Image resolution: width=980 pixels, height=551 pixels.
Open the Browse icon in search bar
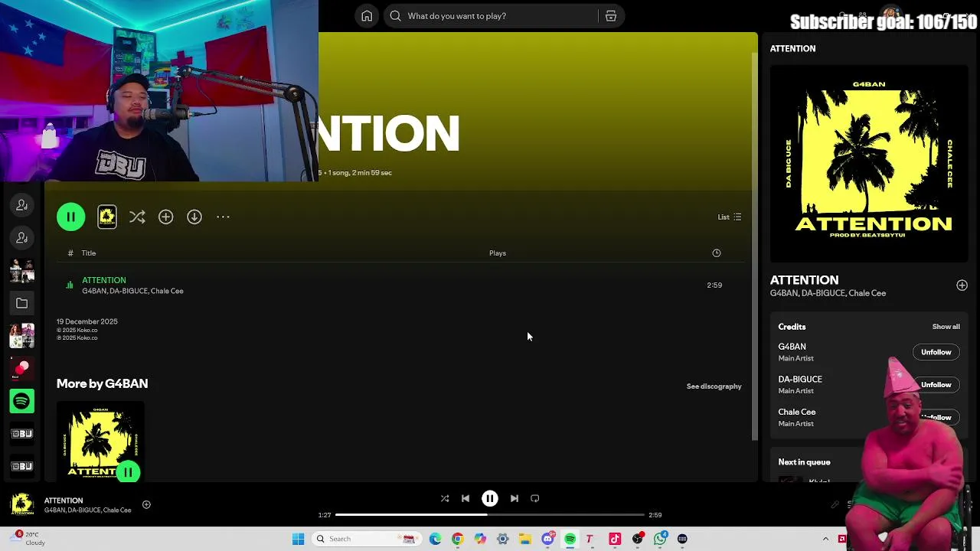pos(611,16)
